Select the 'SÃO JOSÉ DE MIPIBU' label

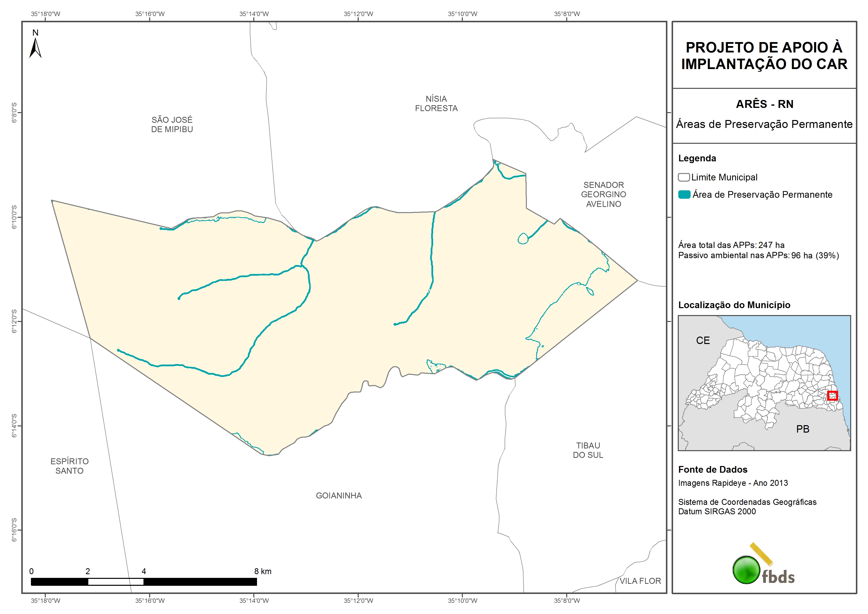pyautogui.click(x=172, y=124)
